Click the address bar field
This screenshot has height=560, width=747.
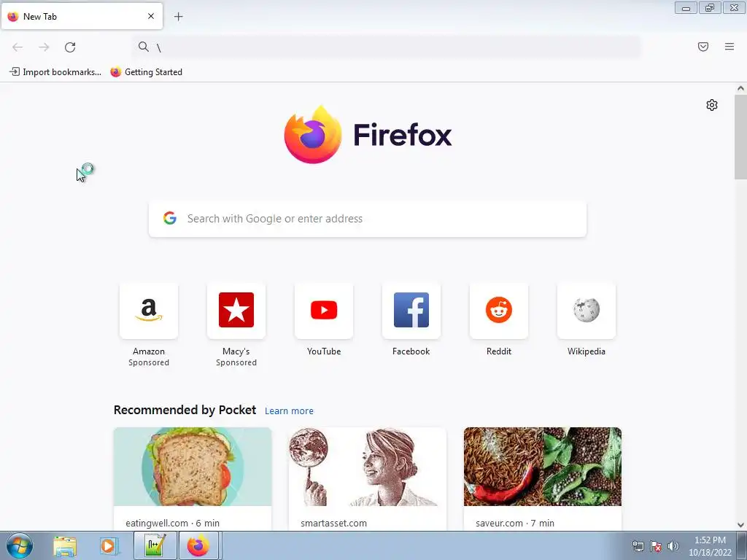click(x=387, y=47)
